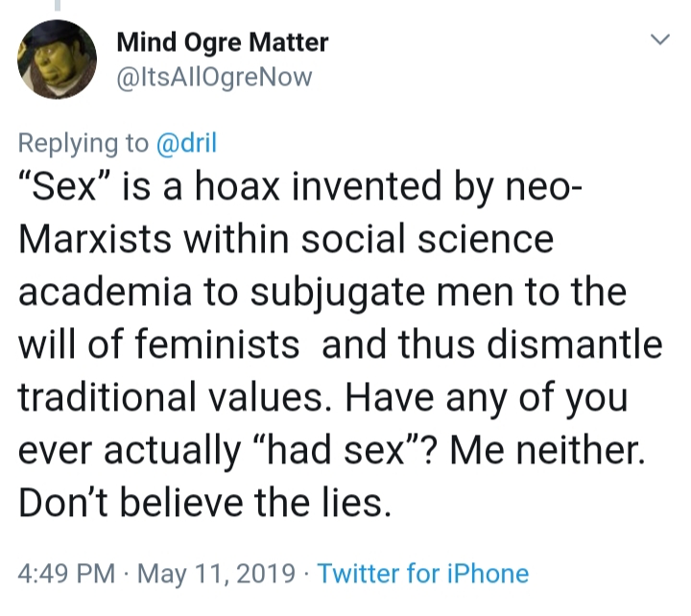Viewport: 691px width, 616px height.
Task: Visit the @ItsAllOgreNow handle
Action: click(213, 78)
